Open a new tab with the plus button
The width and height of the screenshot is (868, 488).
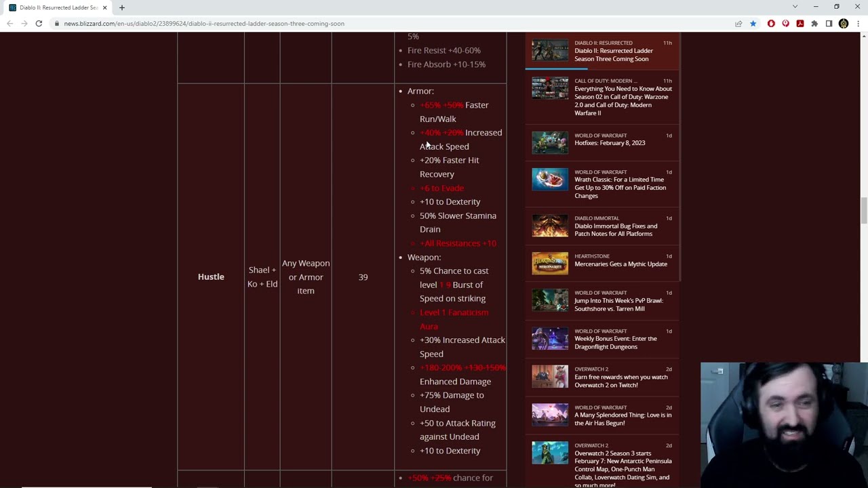[x=122, y=7]
